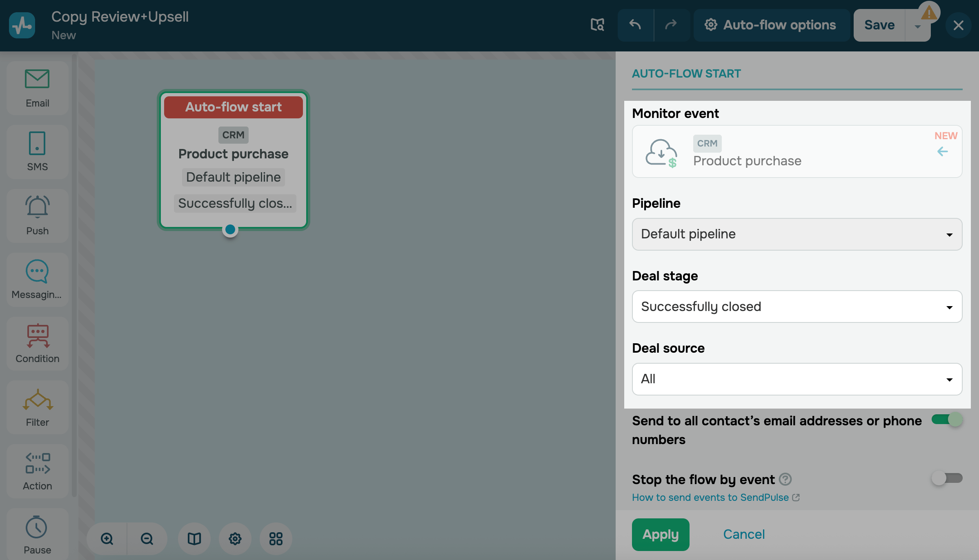
Task: Select the Action block icon
Action: (37, 463)
